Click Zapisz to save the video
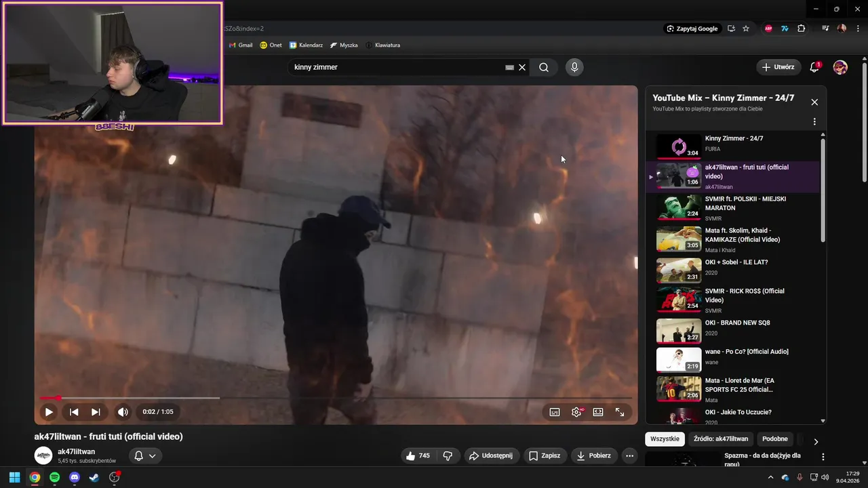868x488 pixels. coord(545,455)
